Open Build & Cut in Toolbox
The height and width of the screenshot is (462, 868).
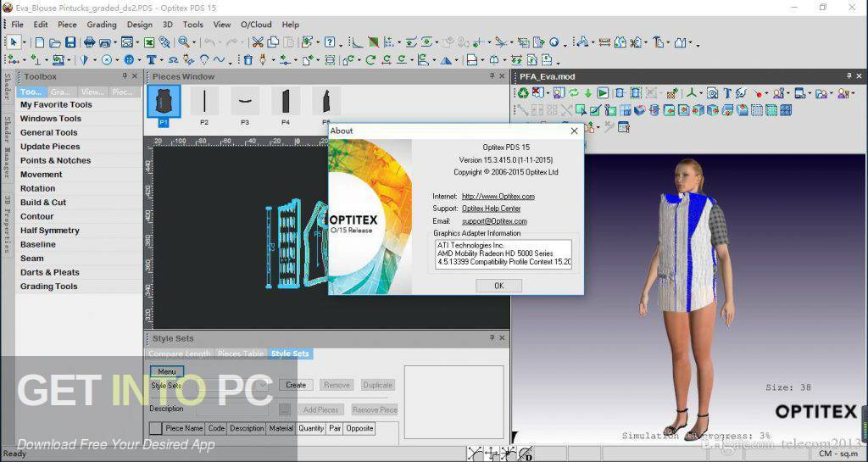coord(43,203)
